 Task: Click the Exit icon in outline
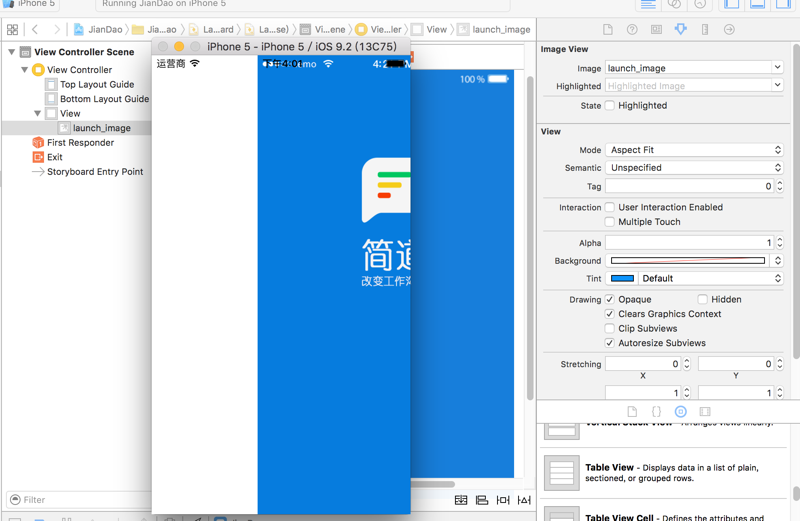click(x=38, y=157)
